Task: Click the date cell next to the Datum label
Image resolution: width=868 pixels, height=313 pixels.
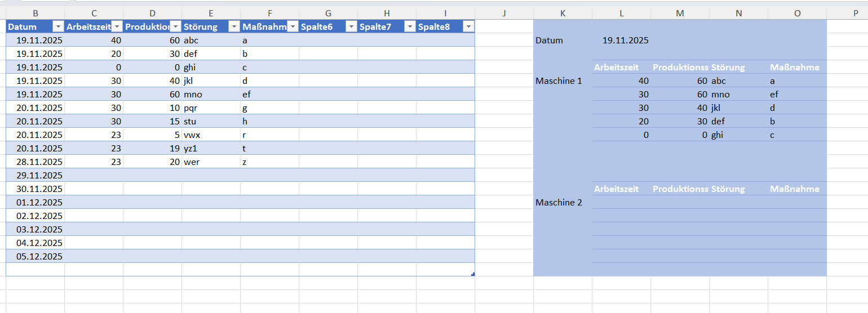Action: click(625, 41)
